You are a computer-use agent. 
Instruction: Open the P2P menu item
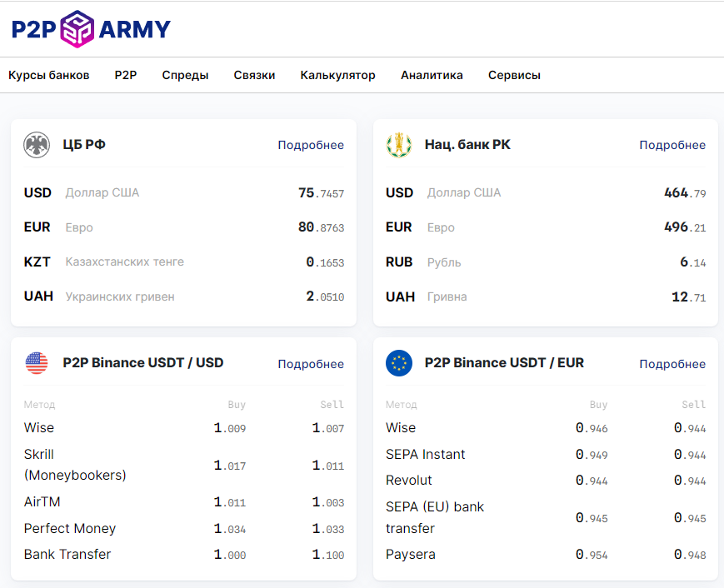tap(126, 75)
